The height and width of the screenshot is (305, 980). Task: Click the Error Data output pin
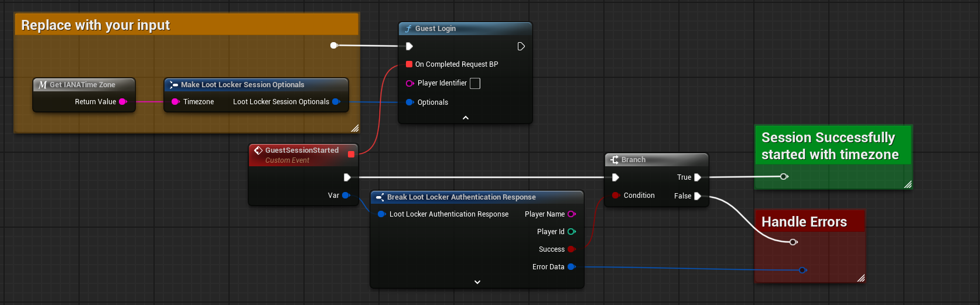(571, 267)
